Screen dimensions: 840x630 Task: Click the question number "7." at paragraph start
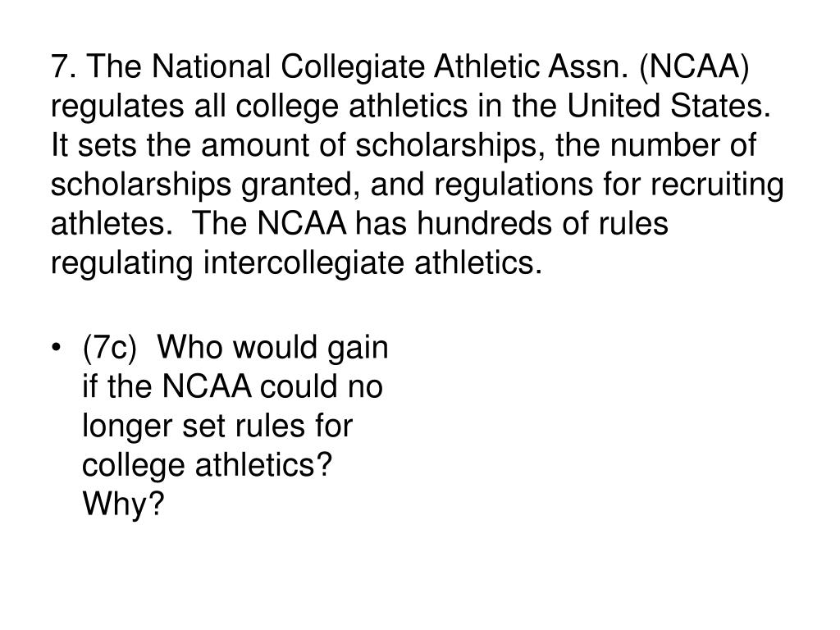64,67
